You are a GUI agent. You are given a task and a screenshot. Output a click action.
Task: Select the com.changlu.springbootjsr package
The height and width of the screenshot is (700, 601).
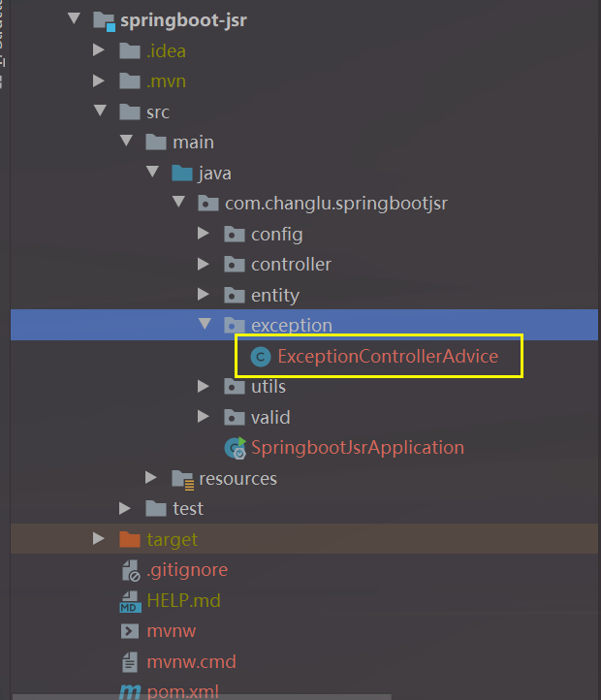pyautogui.click(x=336, y=204)
